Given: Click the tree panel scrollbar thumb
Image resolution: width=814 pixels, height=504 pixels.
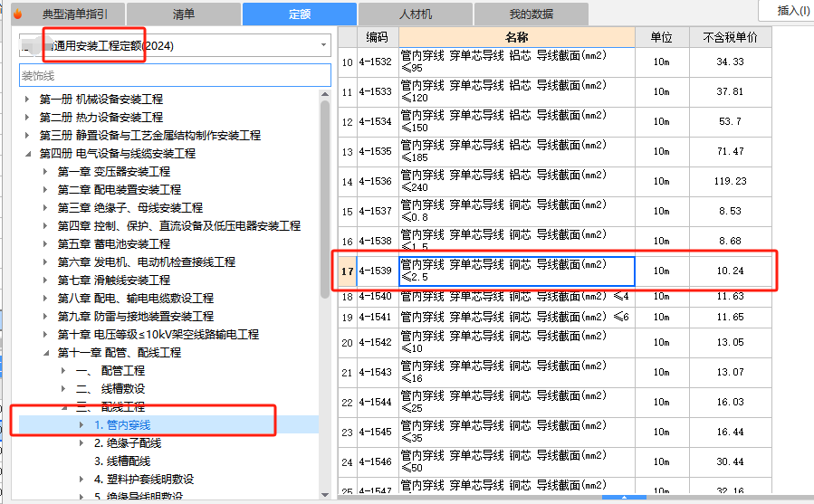Looking at the screenshot, I should [325, 200].
